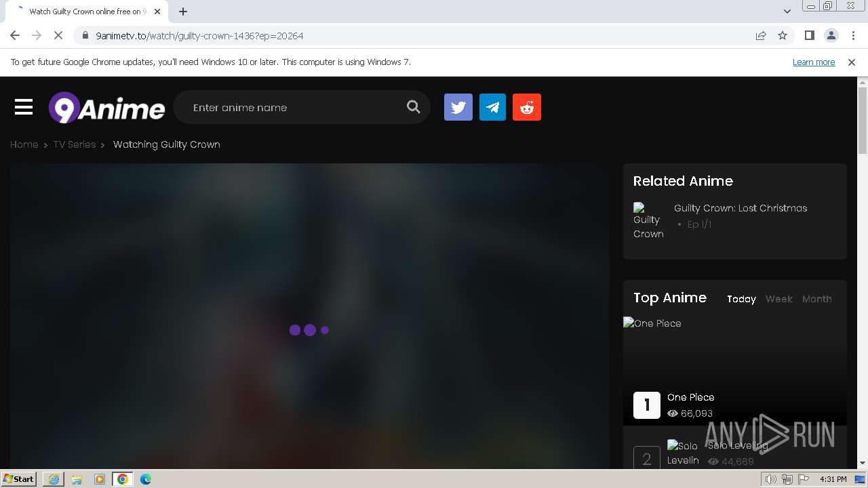This screenshot has width=868, height=488.
Task: Select the Week tab in Top Anime
Action: (779, 299)
